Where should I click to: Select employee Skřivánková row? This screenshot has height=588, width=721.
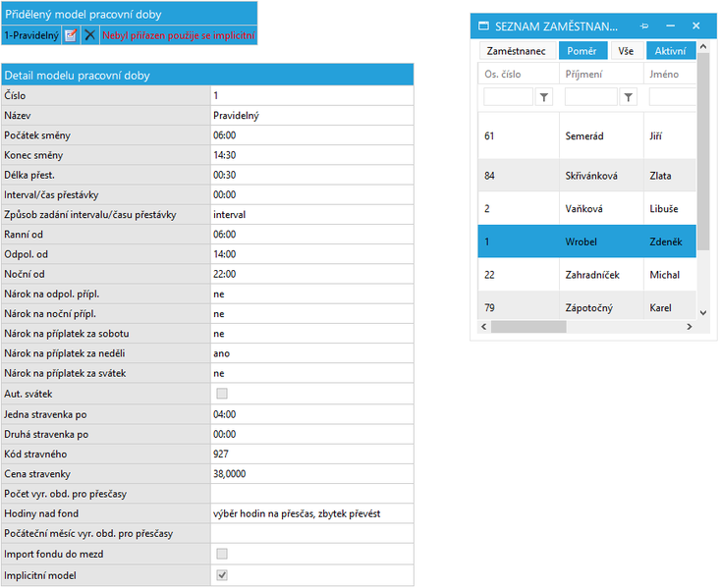[587, 176]
